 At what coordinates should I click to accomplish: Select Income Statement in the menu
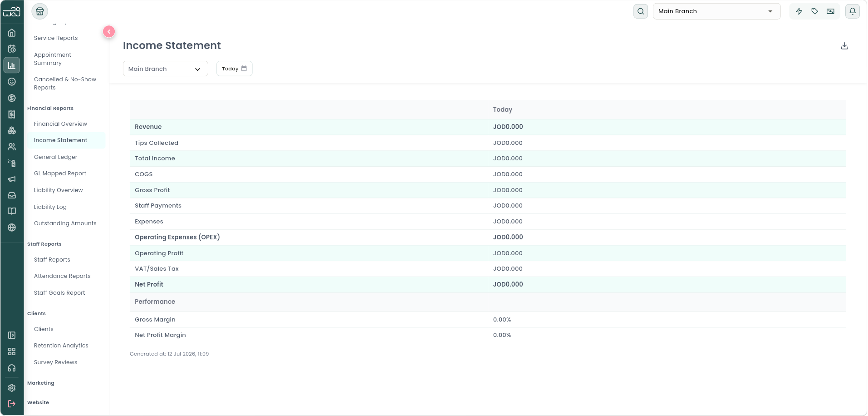(66, 140)
